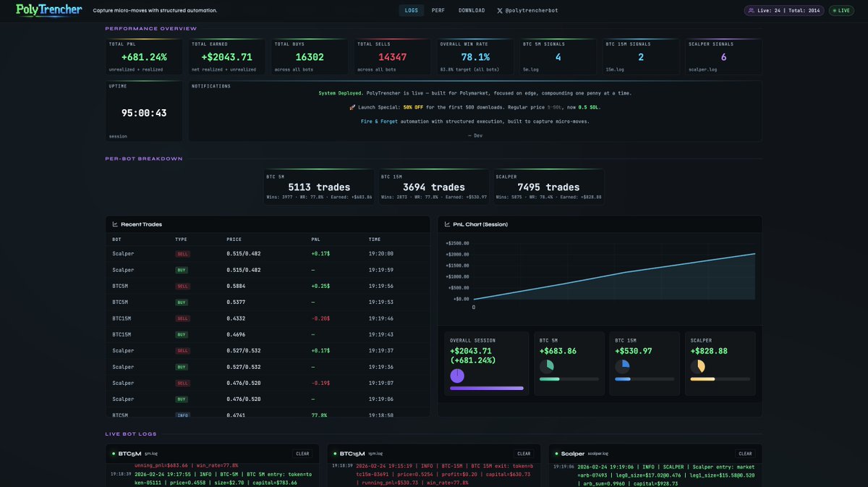Click the TOTAL PNL +681.24% card
Image resolution: width=868 pixels, height=487 pixels.
(144, 57)
